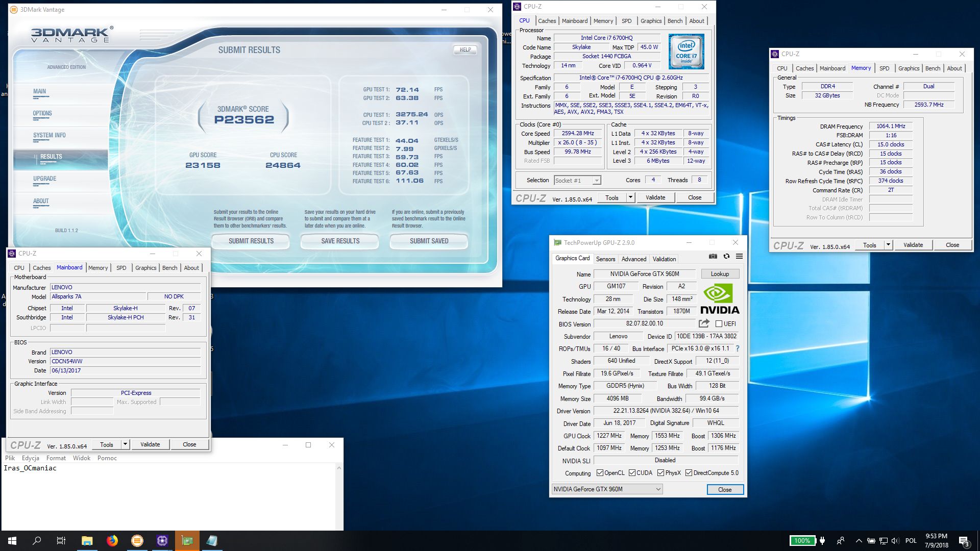980x551 pixels.
Task: Click the green 100% battery indicator
Action: [x=802, y=541]
